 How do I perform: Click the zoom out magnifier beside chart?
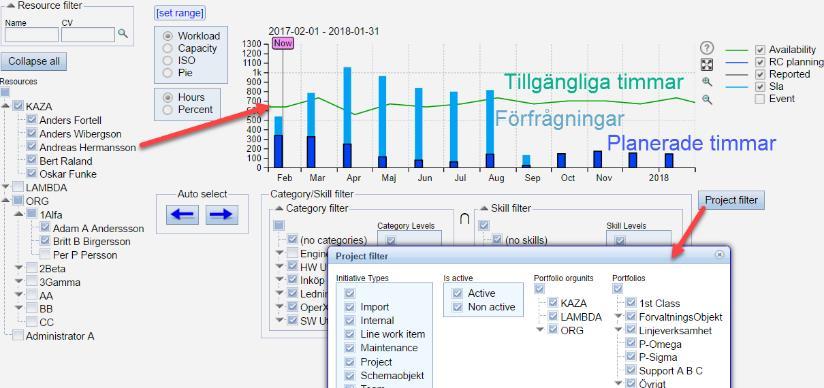707,99
